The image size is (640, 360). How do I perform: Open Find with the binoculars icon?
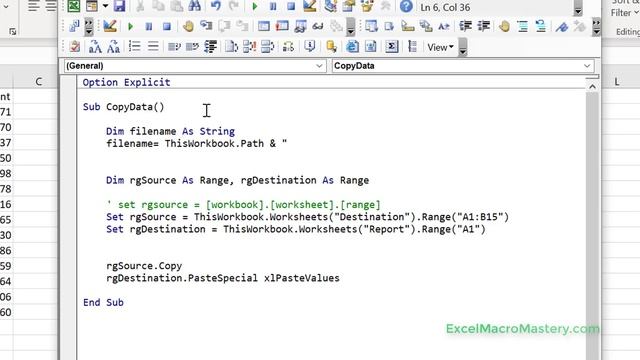(x=195, y=6)
